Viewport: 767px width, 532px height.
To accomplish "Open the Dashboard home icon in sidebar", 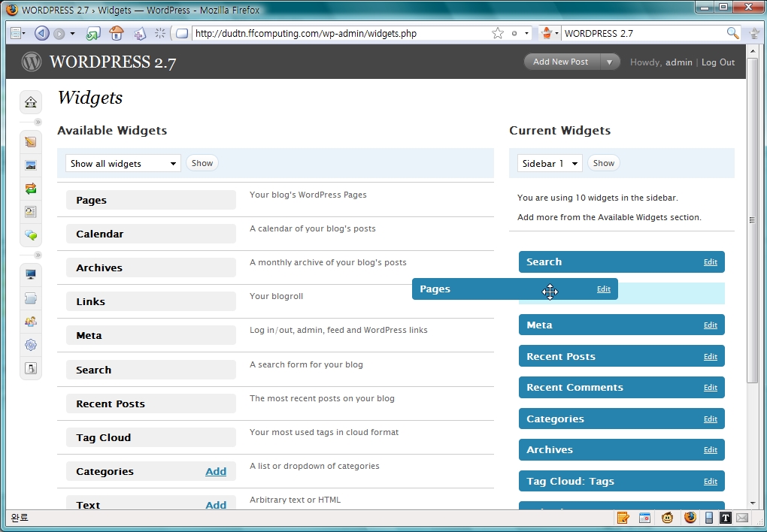I will (x=31, y=102).
